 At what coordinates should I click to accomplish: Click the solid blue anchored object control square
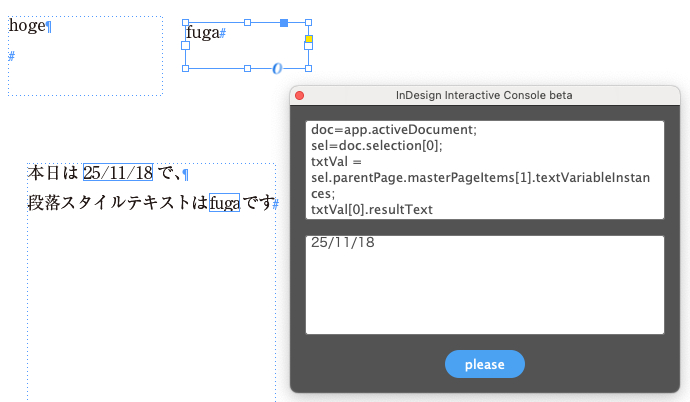(284, 22)
